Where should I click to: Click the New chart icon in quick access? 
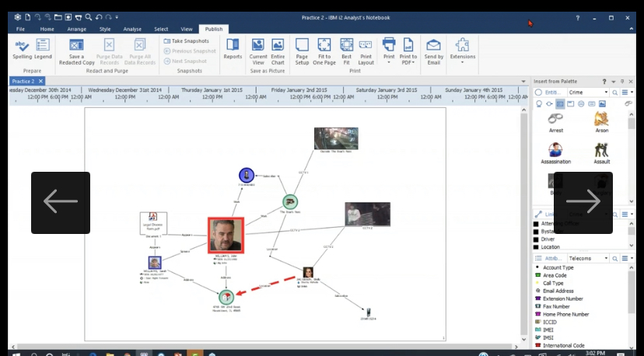[x=27, y=17]
